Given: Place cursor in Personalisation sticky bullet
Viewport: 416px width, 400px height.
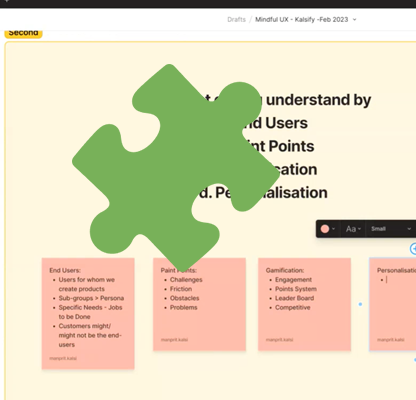Looking at the screenshot, I should pyautogui.click(x=387, y=280).
